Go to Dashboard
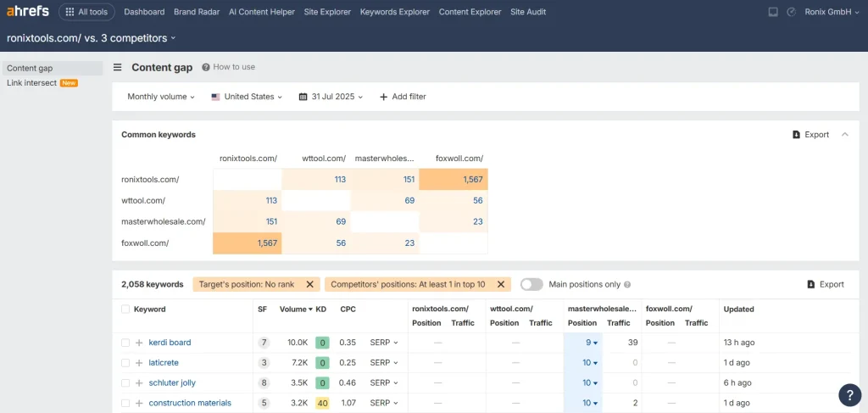Screen dimensions: 868x413 pos(144,12)
